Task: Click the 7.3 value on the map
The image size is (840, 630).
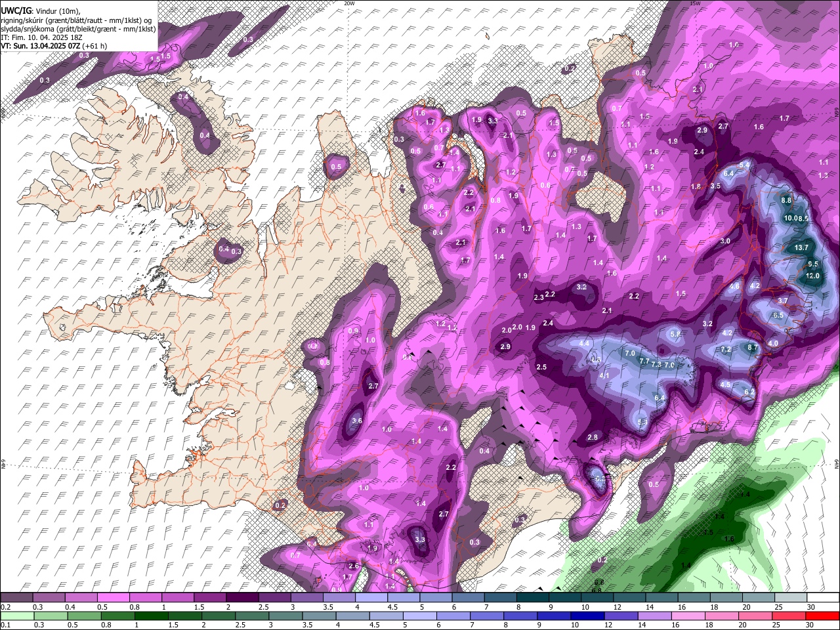Action: click(656, 364)
